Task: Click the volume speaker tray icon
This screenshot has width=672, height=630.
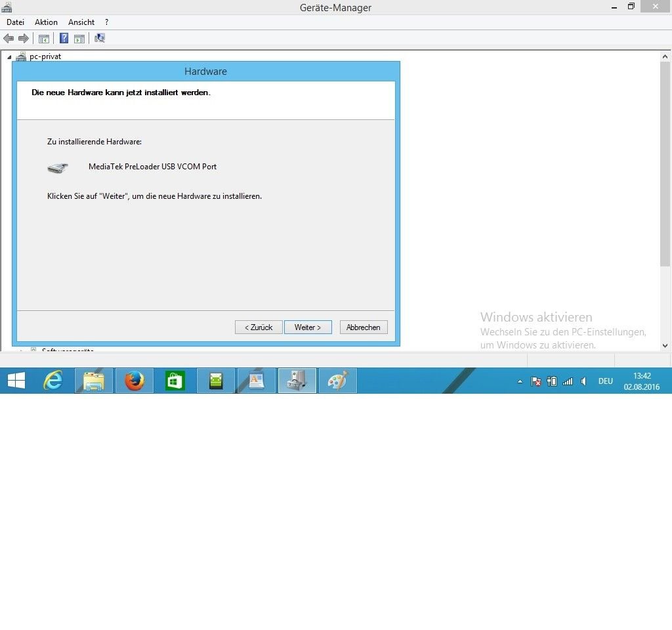Action: click(x=583, y=381)
